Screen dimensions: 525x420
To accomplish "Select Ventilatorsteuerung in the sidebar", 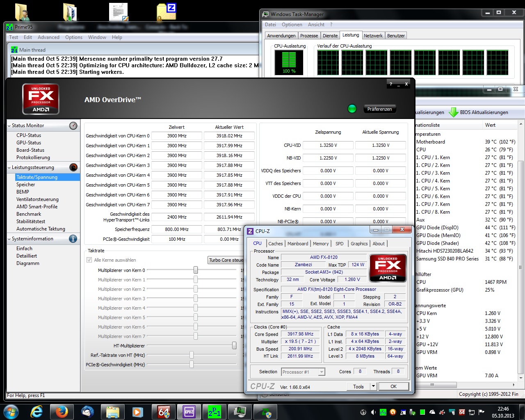I will [37, 199].
